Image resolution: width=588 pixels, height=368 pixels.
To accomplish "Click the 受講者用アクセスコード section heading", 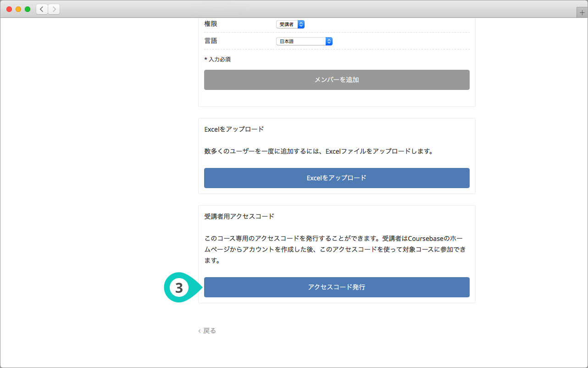I will click(239, 216).
